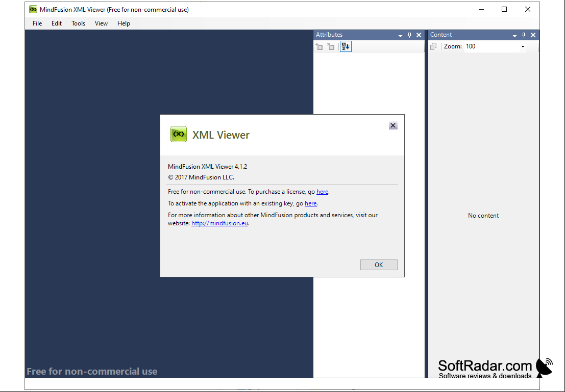565x392 pixels.
Task: Click the 'MindFusion XML Viewer 4.1.2' version text
Action: tap(208, 167)
